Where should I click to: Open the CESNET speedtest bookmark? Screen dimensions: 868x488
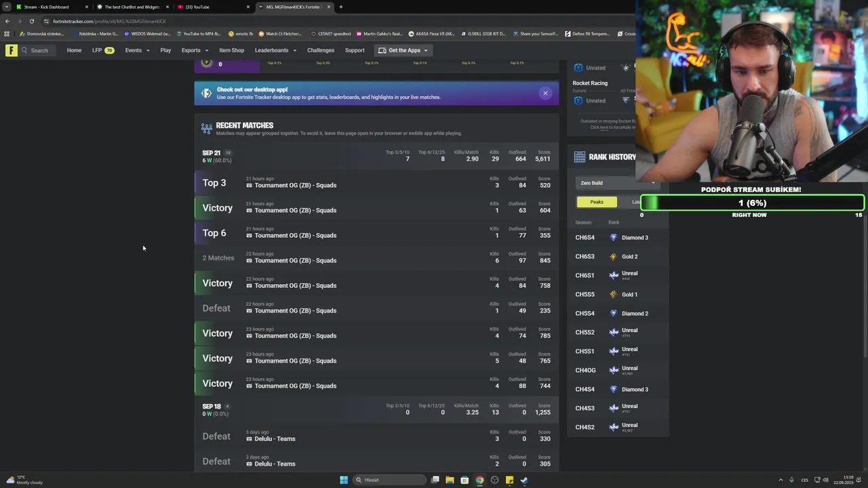pos(331,34)
